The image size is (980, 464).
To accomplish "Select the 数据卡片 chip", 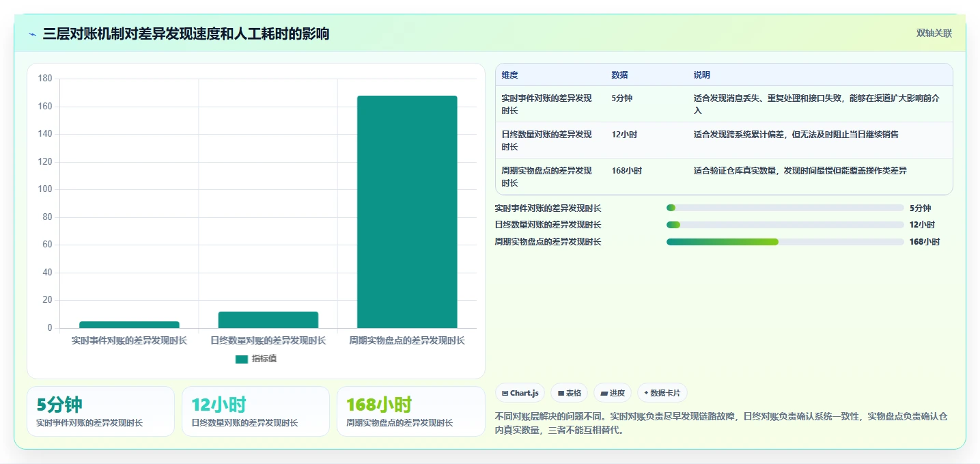I will point(662,393).
